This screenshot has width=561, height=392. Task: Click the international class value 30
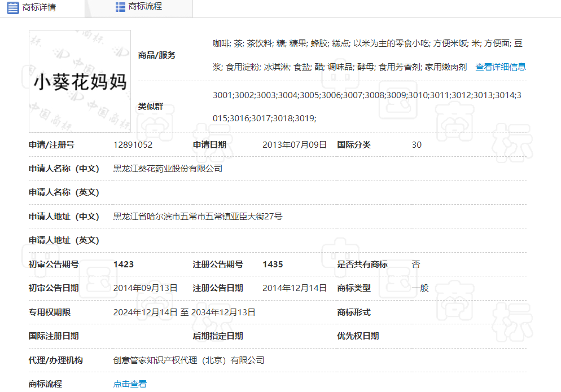[x=417, y=145]
